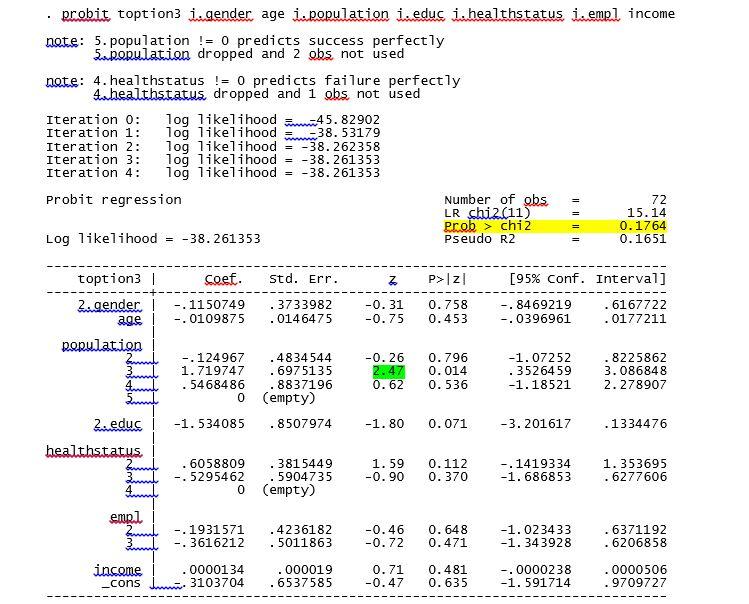Viewport: 749px width, 604px height.
Task: Click the 'P>|z|' column header
Action: pos(447,279)
